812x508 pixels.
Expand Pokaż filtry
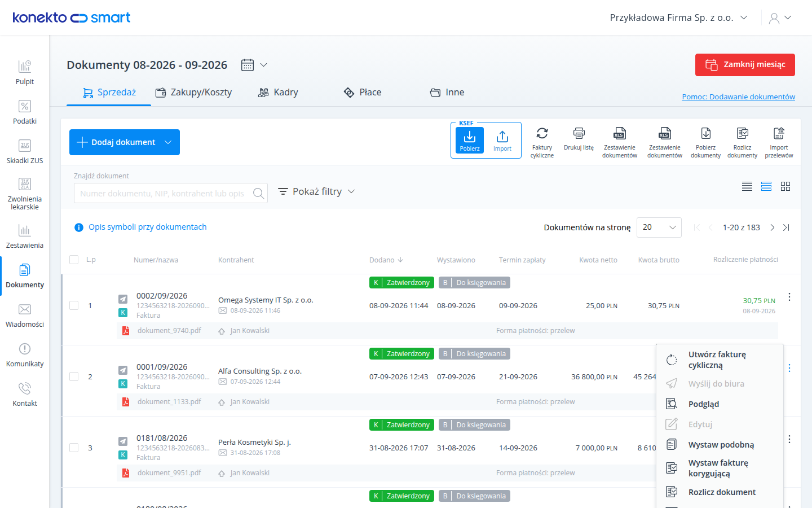click(316, 191)
